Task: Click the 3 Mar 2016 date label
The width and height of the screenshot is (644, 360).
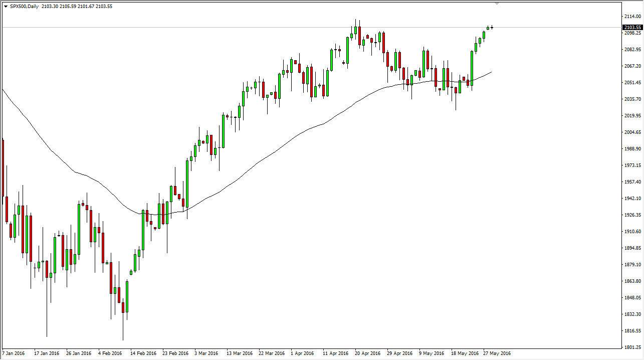Action: point(206,353)
